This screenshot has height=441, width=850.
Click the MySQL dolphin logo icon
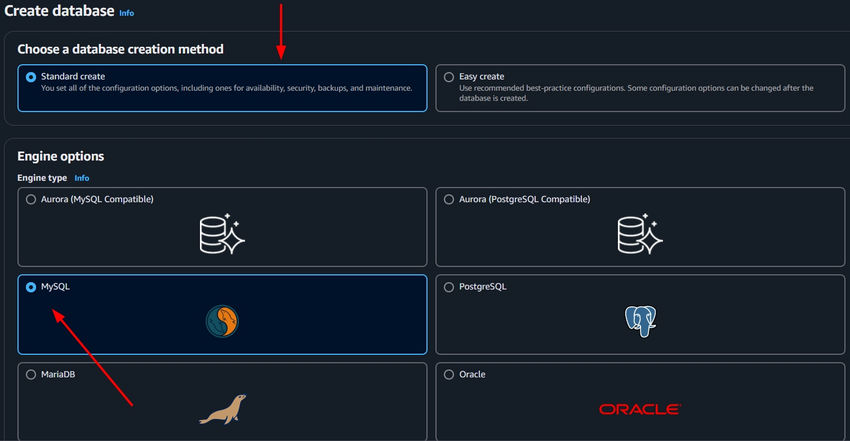pyautogui.click(x=222, y=321)
